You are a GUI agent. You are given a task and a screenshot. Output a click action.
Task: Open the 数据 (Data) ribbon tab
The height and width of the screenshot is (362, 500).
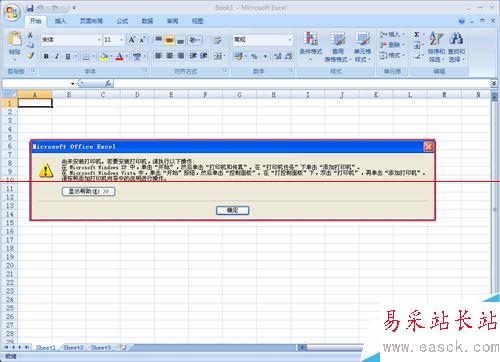tap(147, 21)
